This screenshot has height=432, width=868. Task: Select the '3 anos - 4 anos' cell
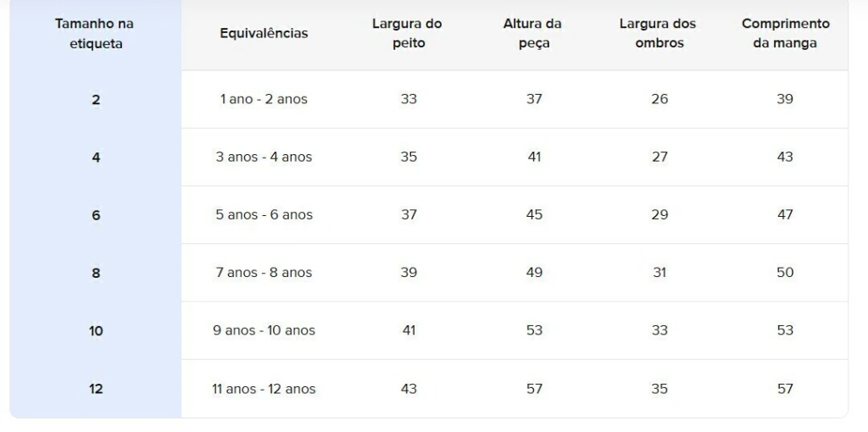tap(264, 157)
